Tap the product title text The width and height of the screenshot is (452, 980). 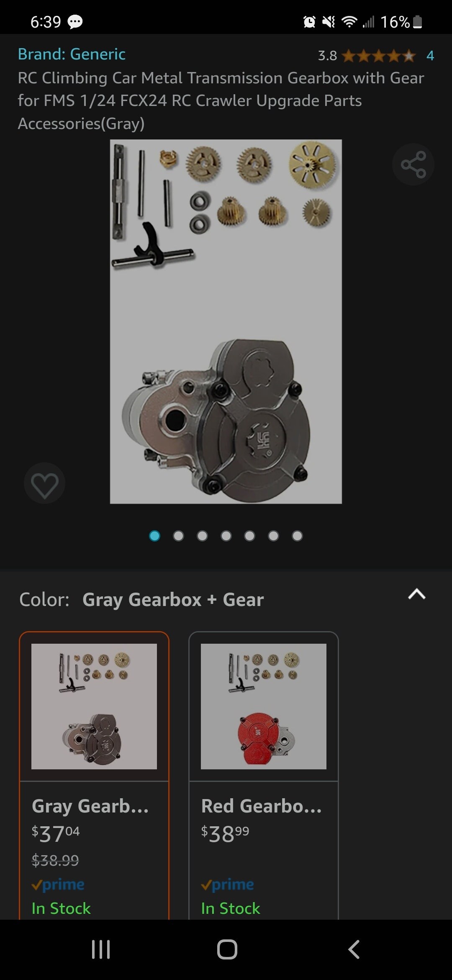pos(221,101)
